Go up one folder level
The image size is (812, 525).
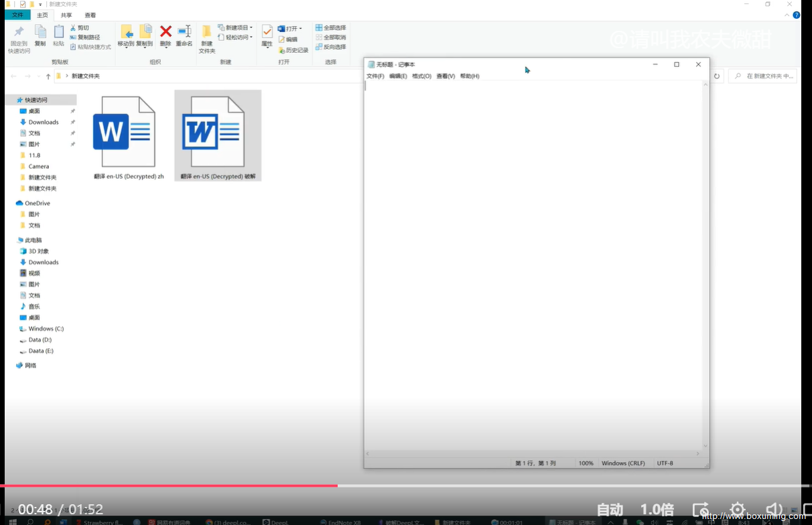point(48,76)
